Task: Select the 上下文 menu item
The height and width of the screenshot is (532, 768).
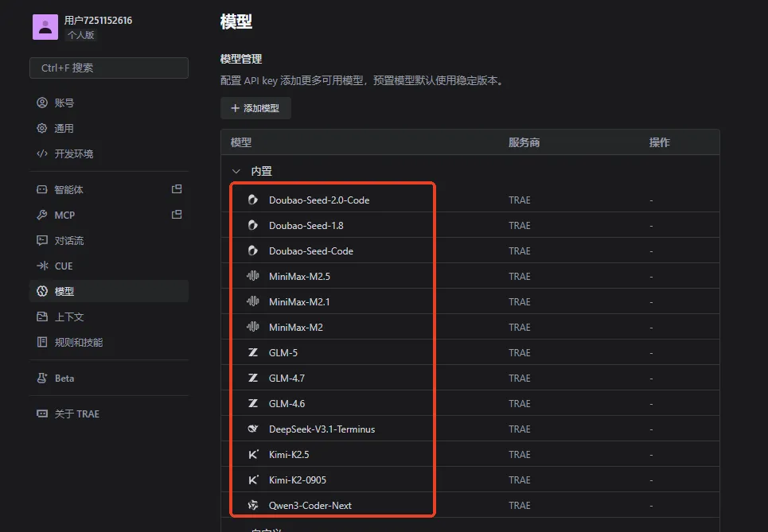Action: [x=109, y=316]
